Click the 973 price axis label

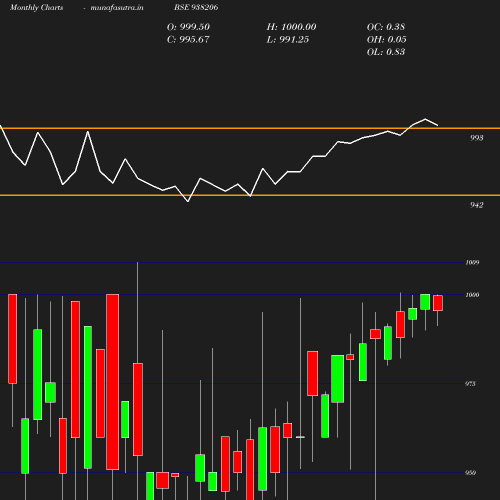tap(470, 384)
